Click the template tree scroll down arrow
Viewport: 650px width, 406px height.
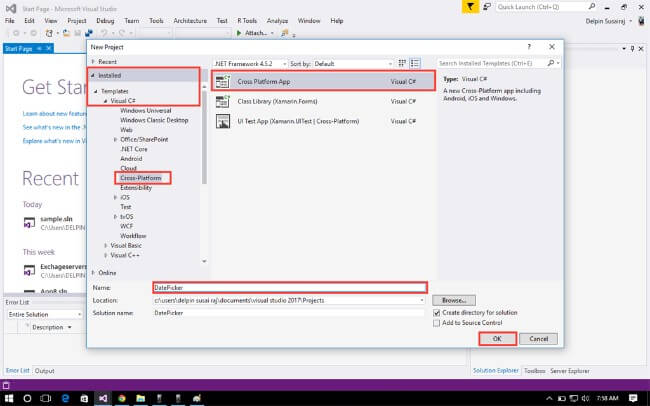click(204, 261)
